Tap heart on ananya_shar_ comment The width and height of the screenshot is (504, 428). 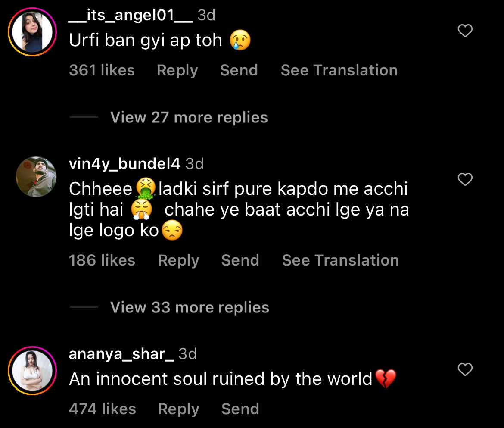(x=465, y=369)
